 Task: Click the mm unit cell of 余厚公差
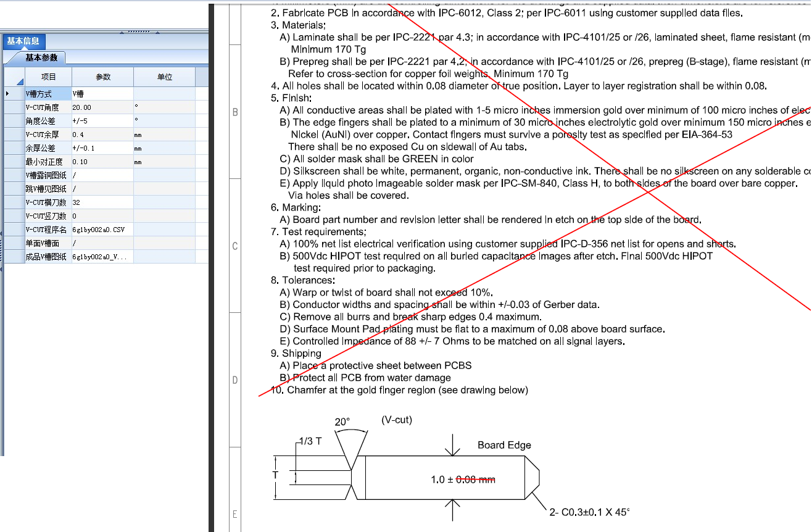point(164,148)
